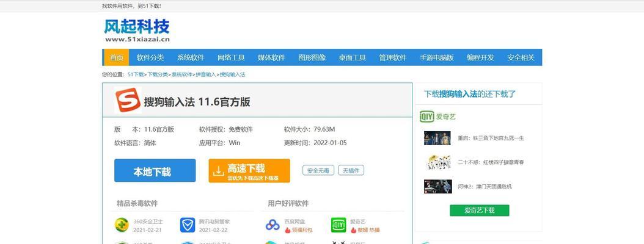
Task: Open 软件分类 in navigation bar
Action: point(150,57)
